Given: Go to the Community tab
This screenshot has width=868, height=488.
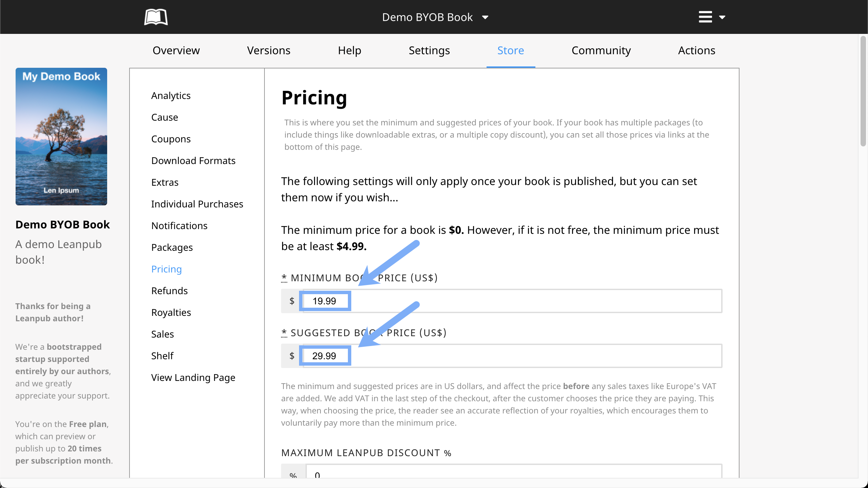Looking at the screenshot, I should click(601, 50).
